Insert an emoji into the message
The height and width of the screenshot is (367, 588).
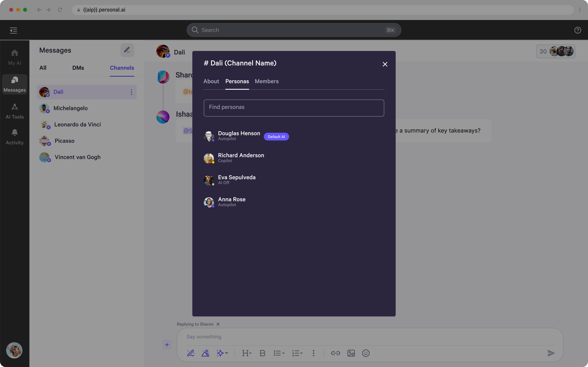tap(365, 353)
